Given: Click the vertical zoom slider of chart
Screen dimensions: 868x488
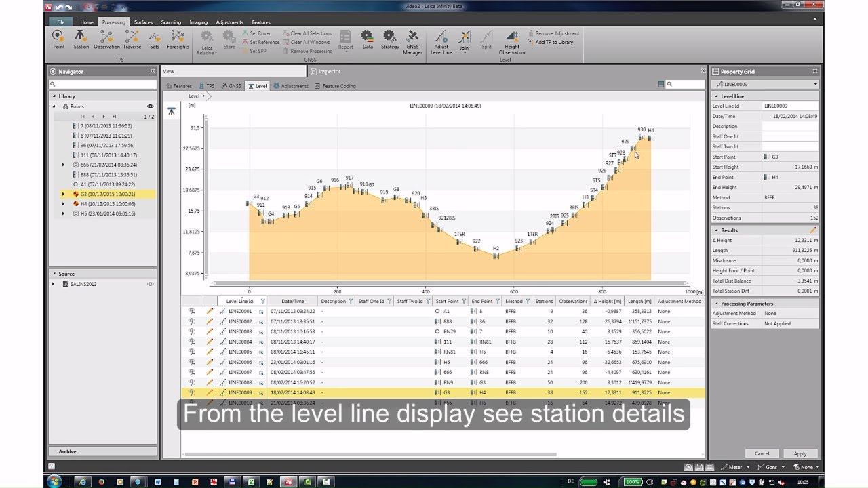Looking at the screenshot, I should tap(206, 198).
